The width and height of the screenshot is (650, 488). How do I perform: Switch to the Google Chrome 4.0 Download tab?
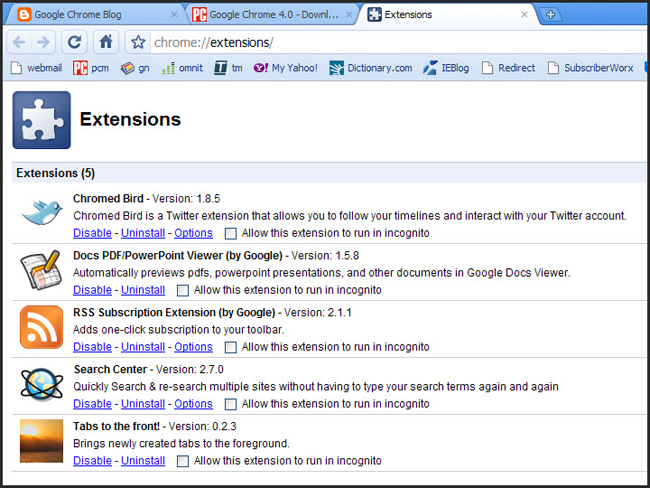[274, 15]
